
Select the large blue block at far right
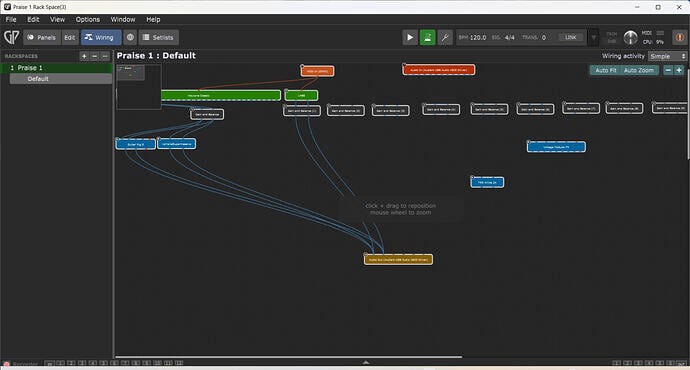[556, 147]
